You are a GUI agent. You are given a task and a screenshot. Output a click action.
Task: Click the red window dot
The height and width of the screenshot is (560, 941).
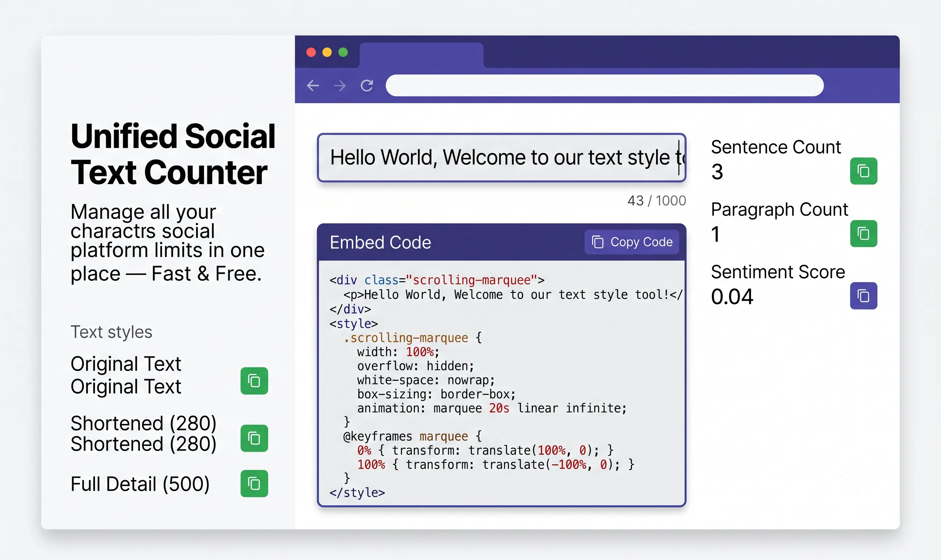click(311, 52)
